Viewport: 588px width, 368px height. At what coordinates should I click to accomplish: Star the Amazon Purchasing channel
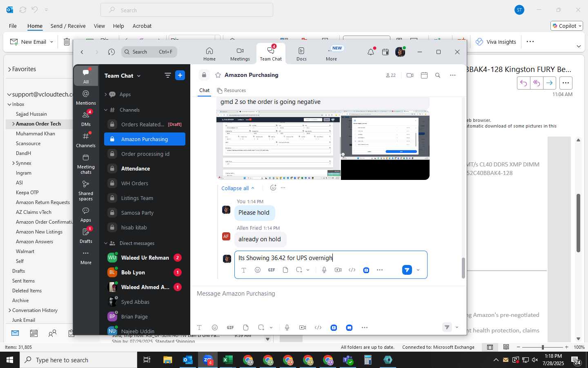[x=218, y=75]
